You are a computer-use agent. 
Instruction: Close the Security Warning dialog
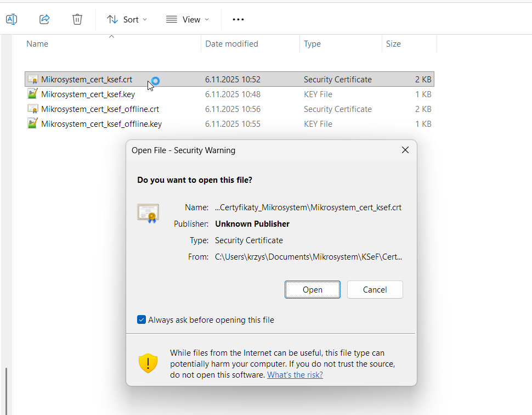coord(405,150)
